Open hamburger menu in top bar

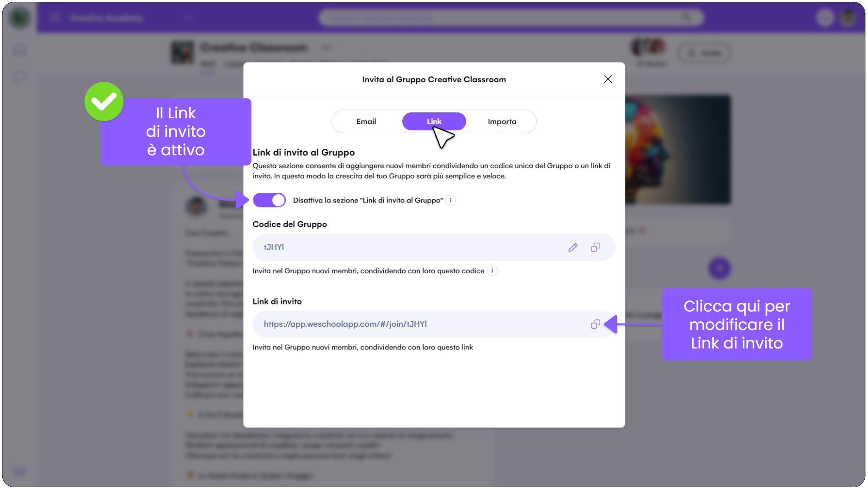point(55,18)
